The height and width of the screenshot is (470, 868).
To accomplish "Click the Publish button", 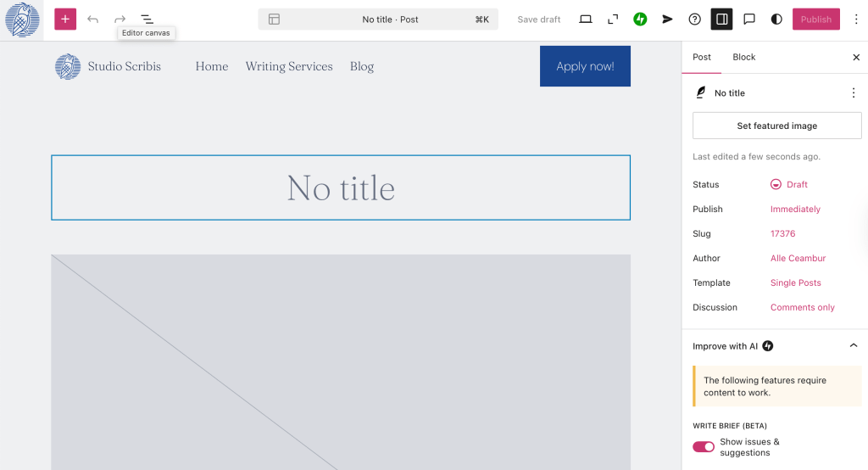I will [816, 20].
